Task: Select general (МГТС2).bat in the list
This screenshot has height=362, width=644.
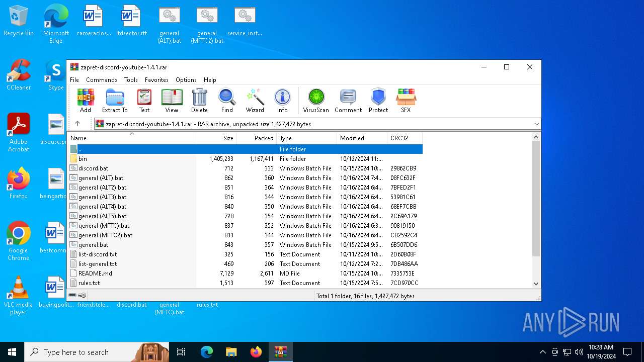Action: coord(245,235)
